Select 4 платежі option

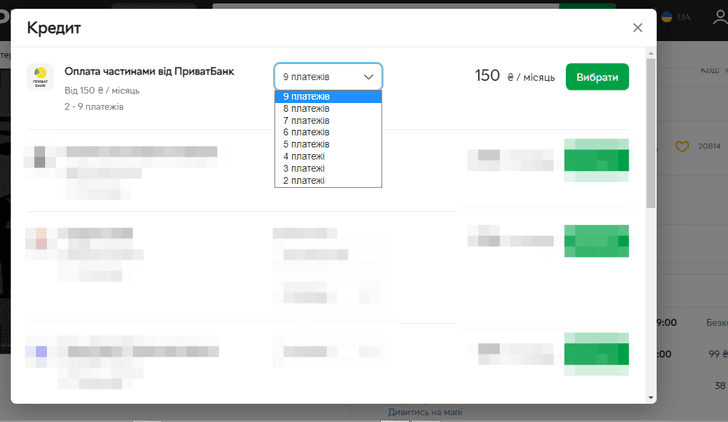328,156
